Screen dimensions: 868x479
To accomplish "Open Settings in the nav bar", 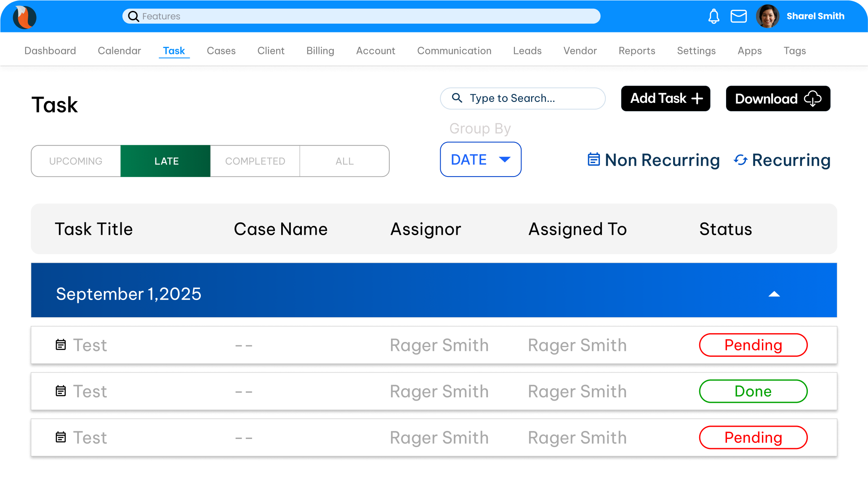I will coord(696,51).
